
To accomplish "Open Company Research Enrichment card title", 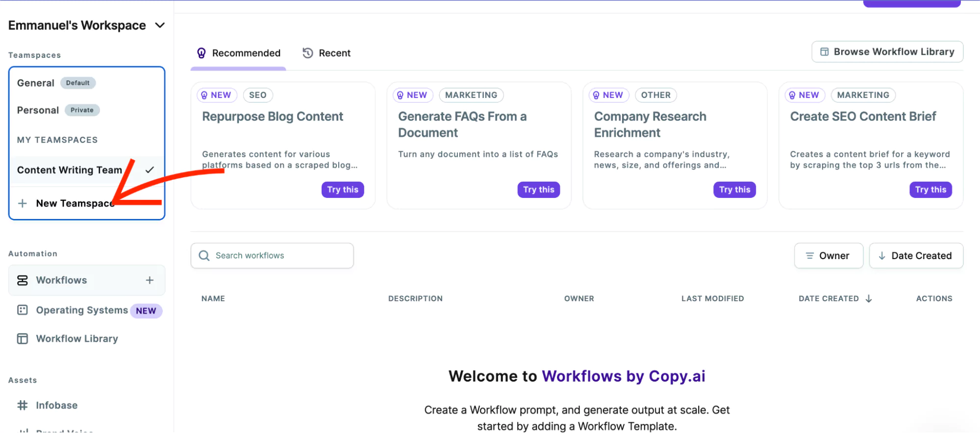I will coord(650,124).
